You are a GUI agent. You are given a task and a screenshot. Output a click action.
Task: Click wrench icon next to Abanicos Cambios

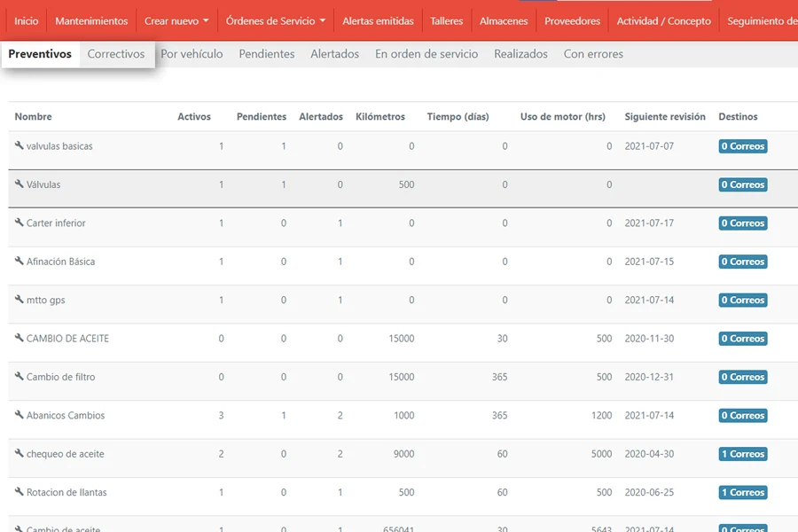pos(20,415)
